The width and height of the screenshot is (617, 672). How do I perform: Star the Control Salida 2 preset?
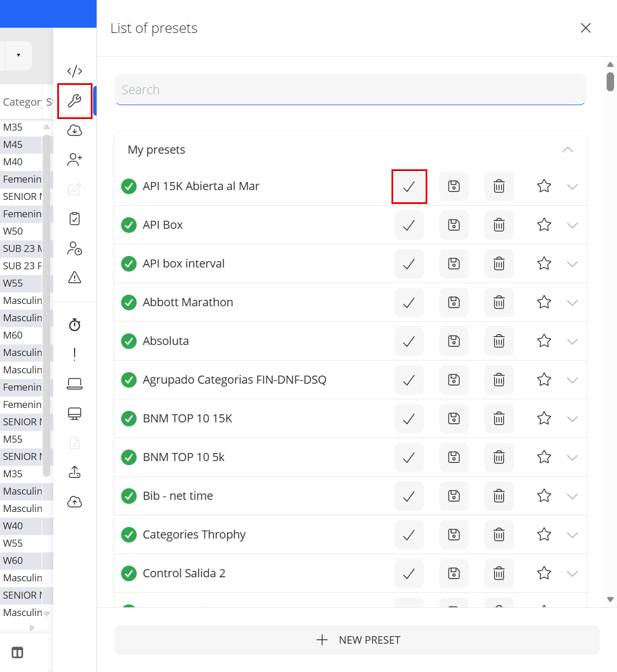pos(544,573)
